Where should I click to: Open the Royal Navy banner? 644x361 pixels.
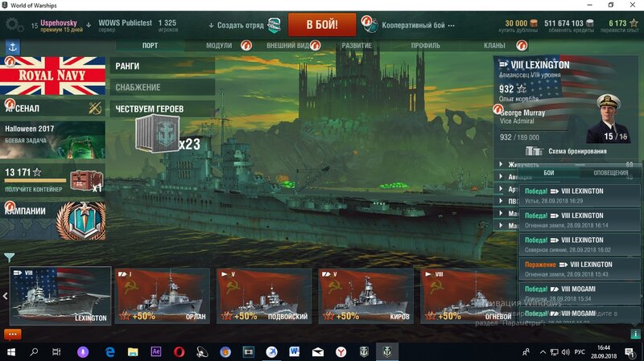click(52, 76)
